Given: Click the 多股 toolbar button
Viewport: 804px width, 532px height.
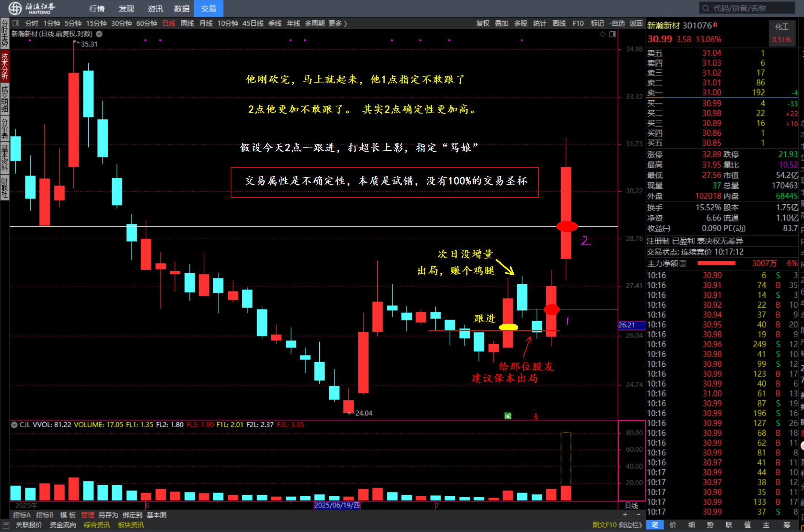Looking at the screenshot, I should coord(521,23).
